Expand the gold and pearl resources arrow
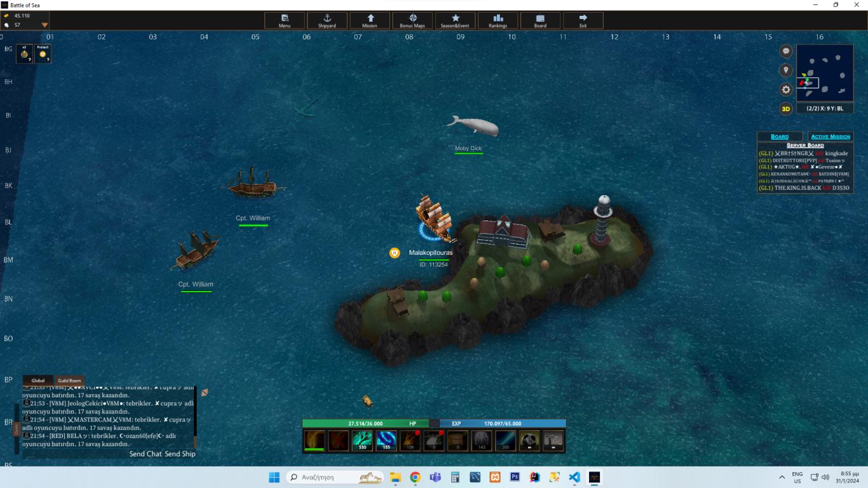 coord(44,25)
